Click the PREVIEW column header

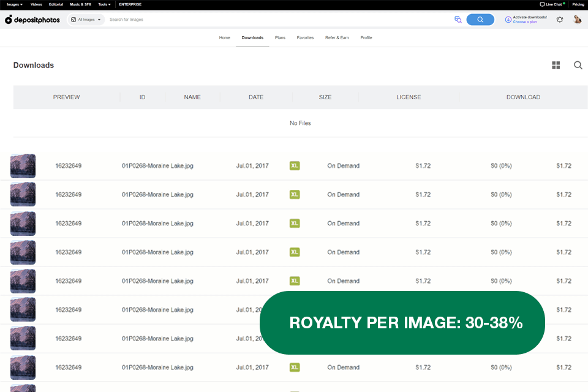pyautogui.click(x=66, y=97)
